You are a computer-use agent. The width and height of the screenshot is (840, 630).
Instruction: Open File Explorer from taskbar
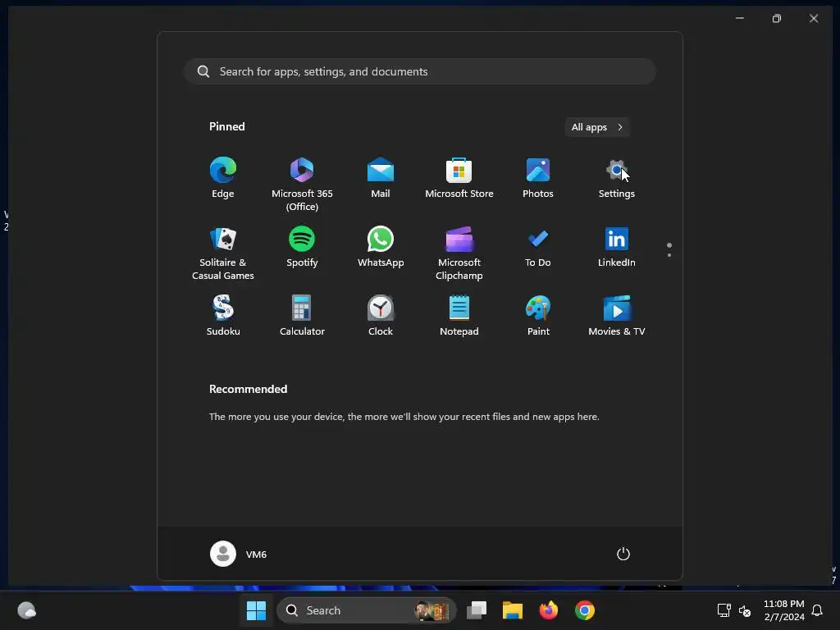pyautogui.click(x=512, y=610)
